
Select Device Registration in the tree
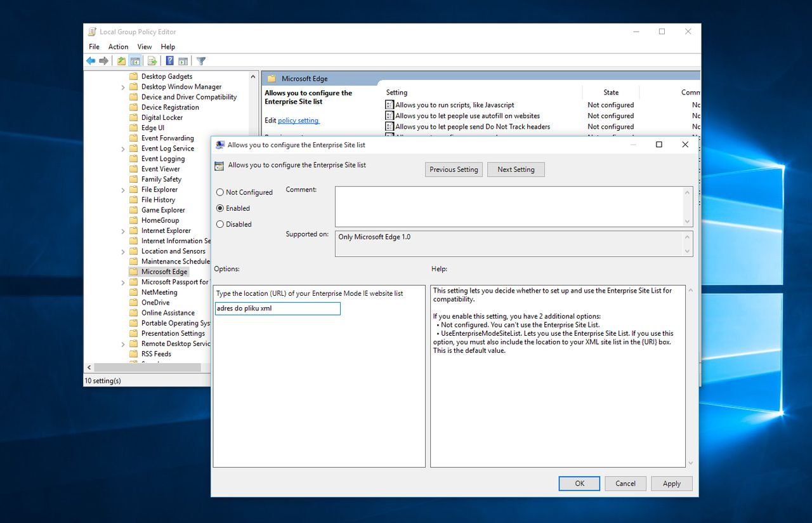[x=170, y=107]
